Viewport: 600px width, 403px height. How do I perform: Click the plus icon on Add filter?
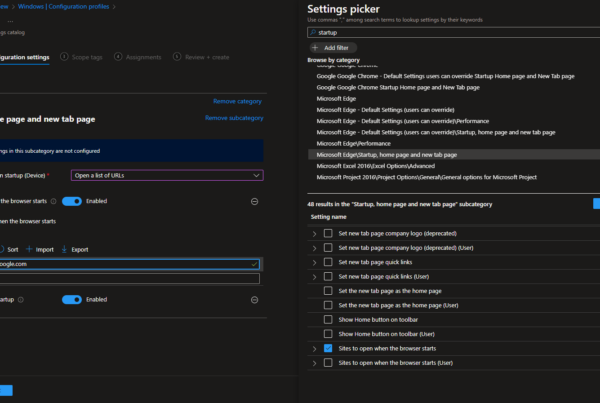(x=315, y=47)
